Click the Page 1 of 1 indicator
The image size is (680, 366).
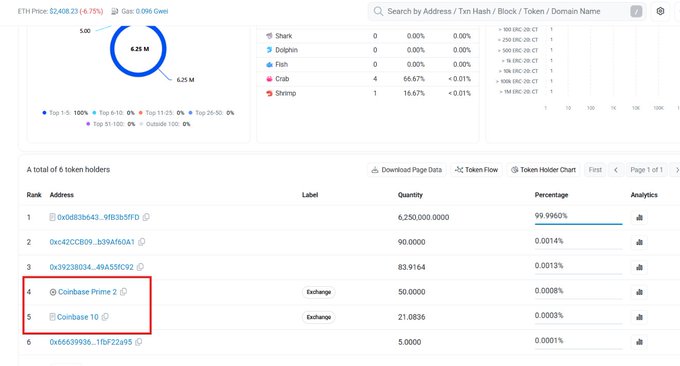tap(647, 170)
